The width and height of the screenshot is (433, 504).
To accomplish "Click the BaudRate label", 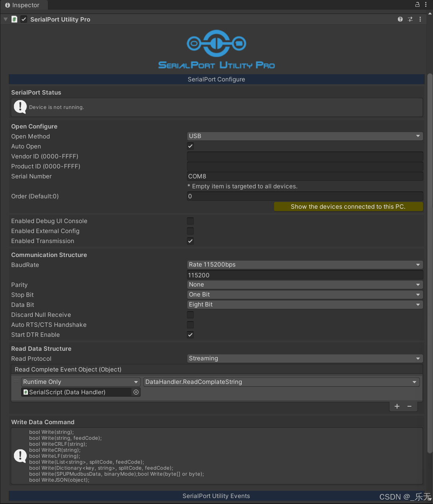I will pyautogui.click(x=25, y=265).
